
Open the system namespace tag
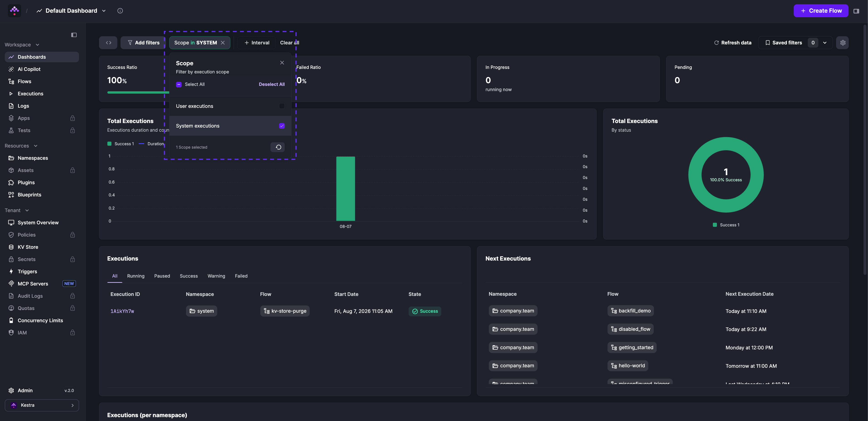[x=202, y=311]
